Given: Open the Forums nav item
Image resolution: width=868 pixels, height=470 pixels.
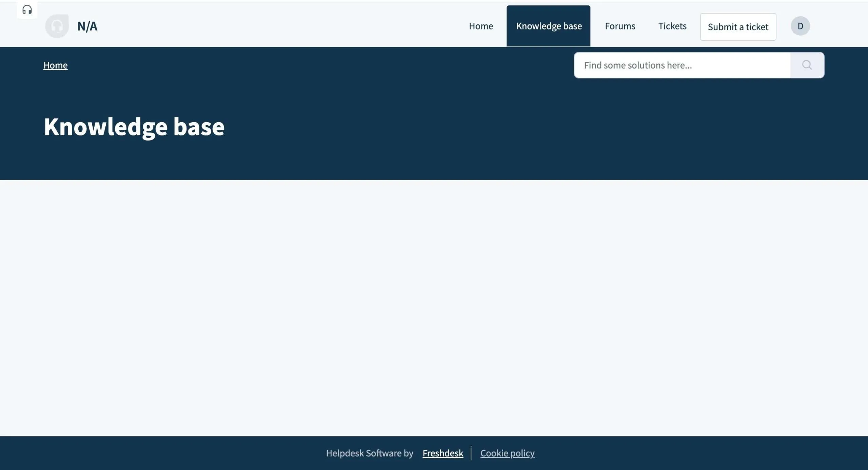Looking at the screenshot, I should point(620,26).
